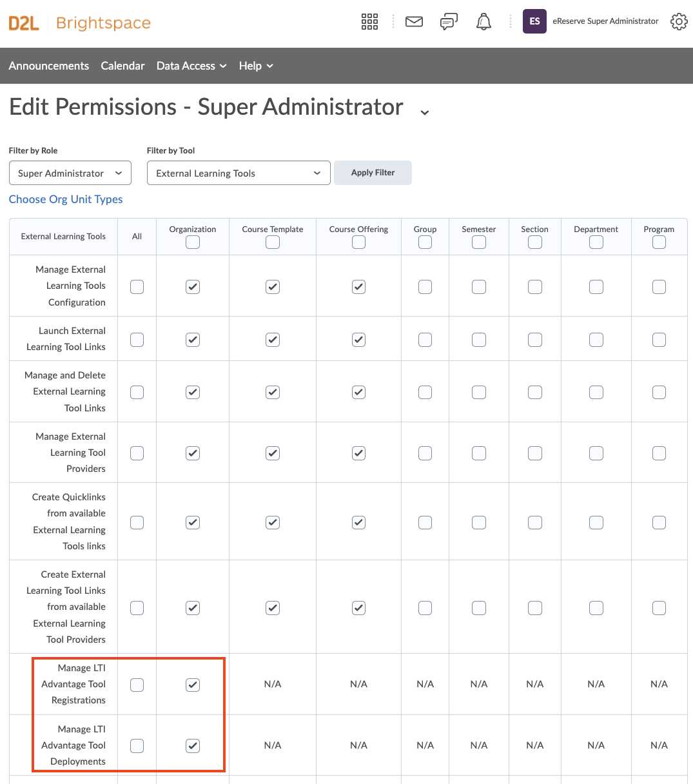
Task: Open the Filter by Tool dropdown
Action: point(239,173)
